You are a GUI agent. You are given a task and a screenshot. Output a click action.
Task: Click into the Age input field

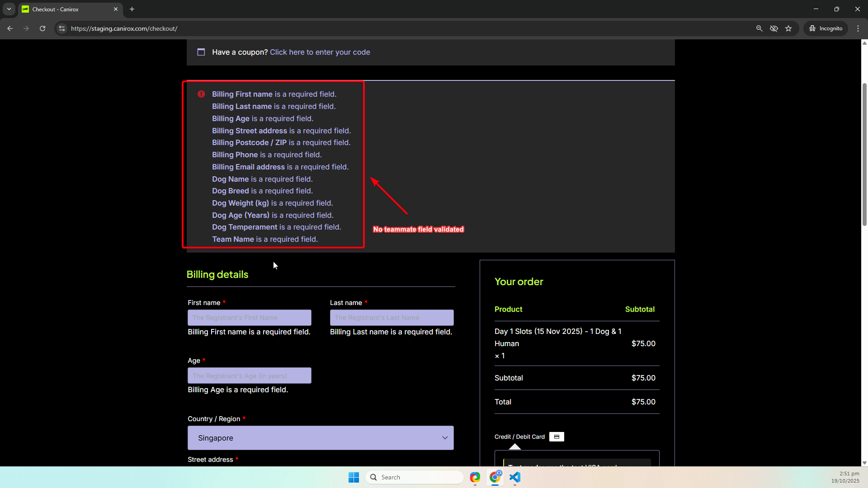[x=249, y=375]
